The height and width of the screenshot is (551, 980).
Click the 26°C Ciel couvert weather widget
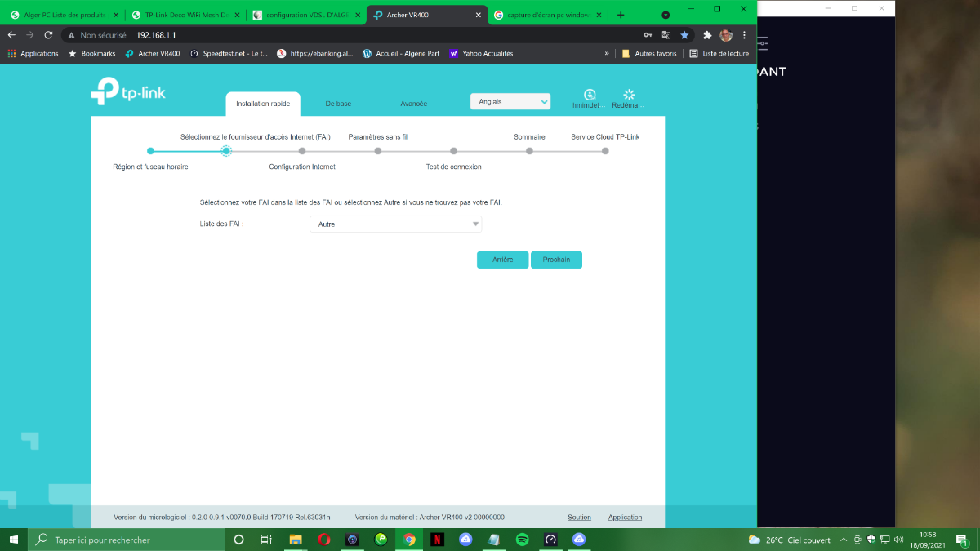790,540
